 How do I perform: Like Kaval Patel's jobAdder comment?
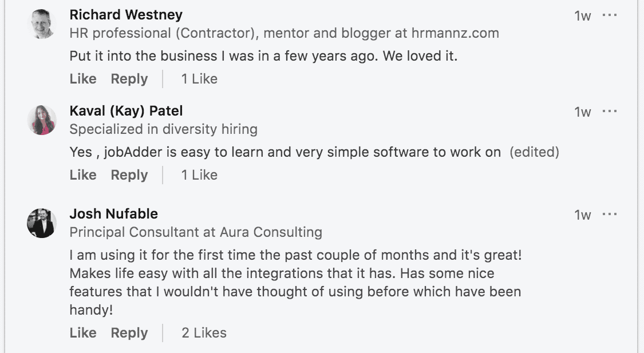coord(83,175)
